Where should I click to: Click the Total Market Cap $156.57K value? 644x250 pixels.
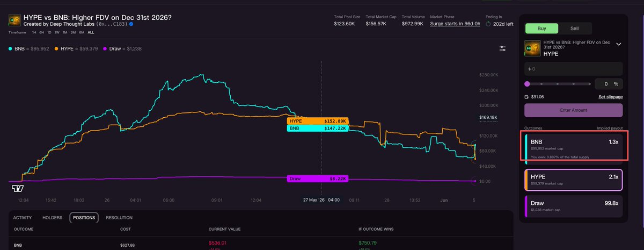[376, 24]
